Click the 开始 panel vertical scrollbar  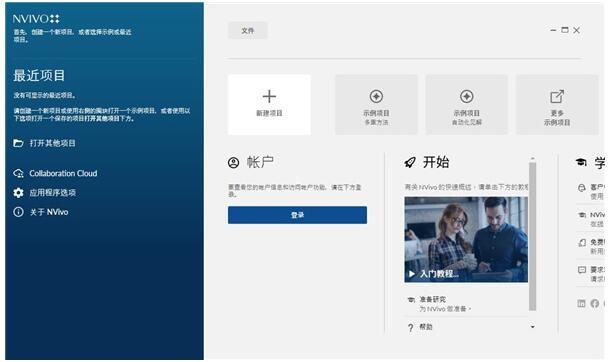click(x=532, y=236)
